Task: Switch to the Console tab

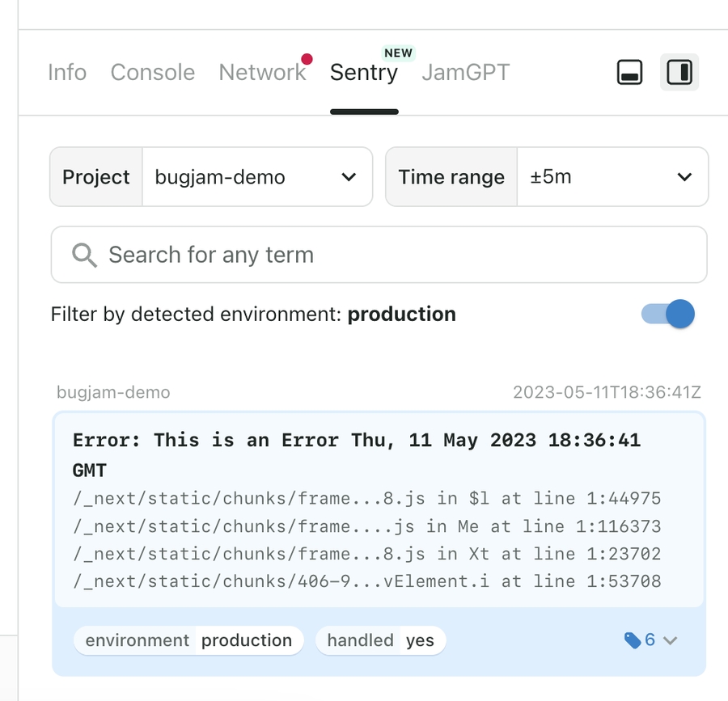Action: tap(152, 73)
